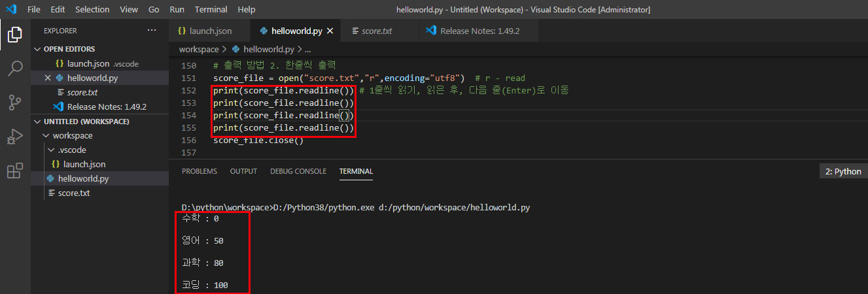Click the EXPLORER panel title
Viewport: 868px width, 294px height.
60,31
